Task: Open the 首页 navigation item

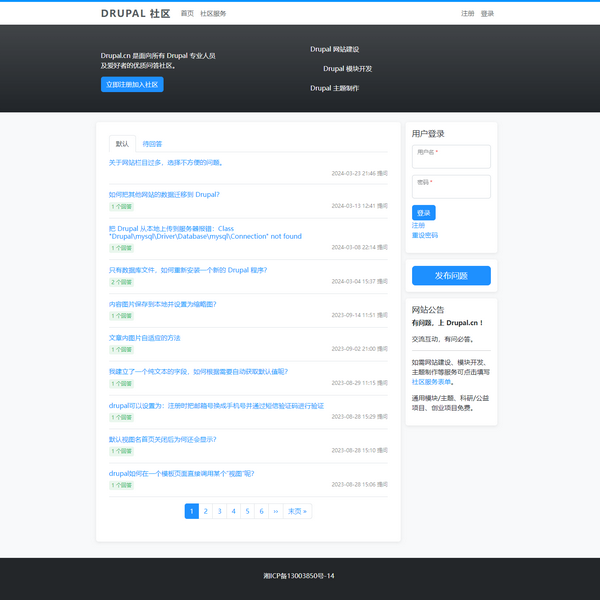Action: coord(187,14)
